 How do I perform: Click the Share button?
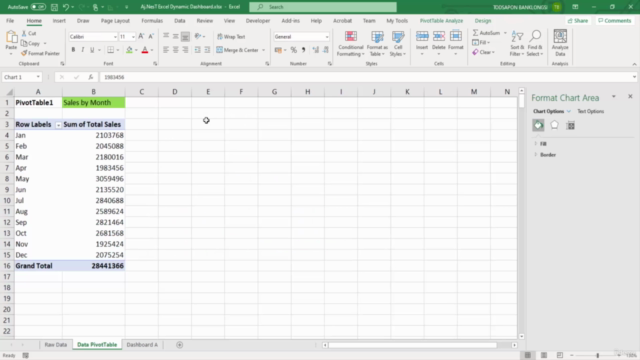click(578, 20)
